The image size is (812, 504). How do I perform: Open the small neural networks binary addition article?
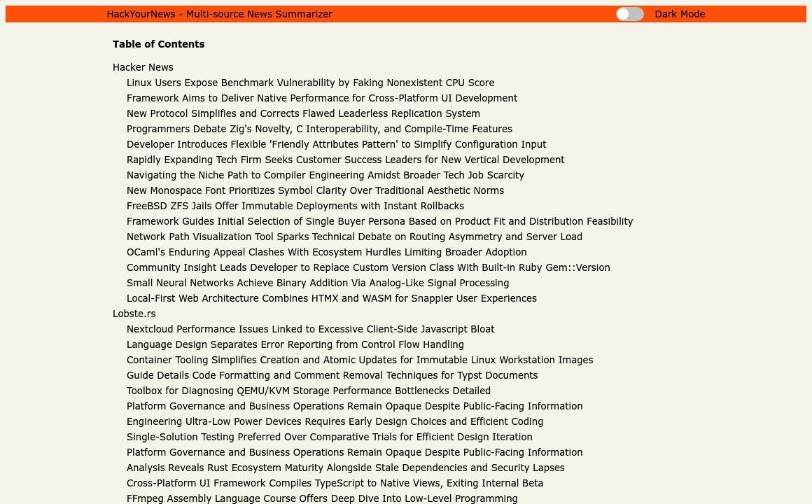coord(317,283)
